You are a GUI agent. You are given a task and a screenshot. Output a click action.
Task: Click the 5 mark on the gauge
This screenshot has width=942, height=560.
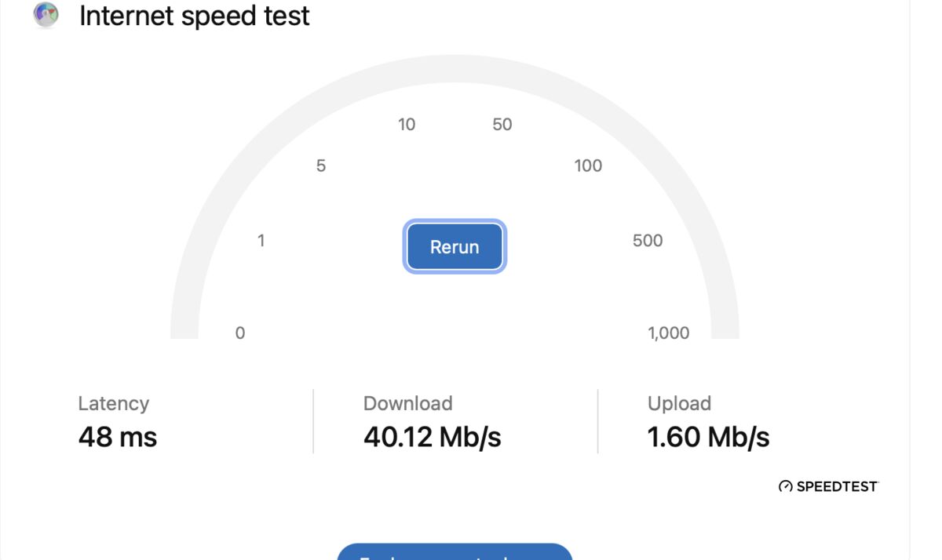pos(320,165)
